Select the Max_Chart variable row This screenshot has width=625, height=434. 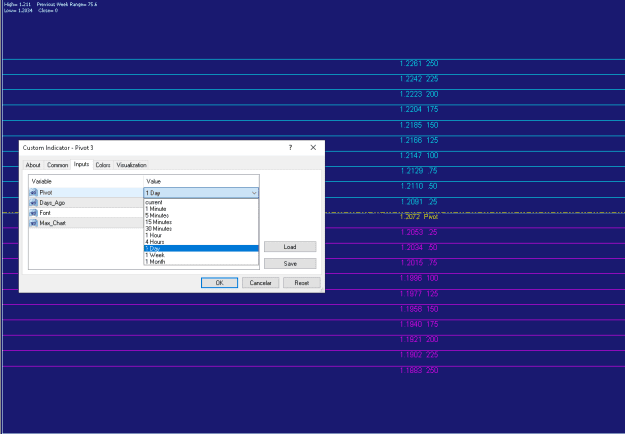[x=86, y=223]
